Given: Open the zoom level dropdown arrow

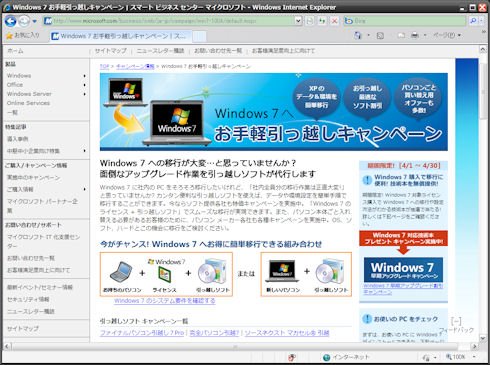Looking at the screenshot, I should coord(474,357).
